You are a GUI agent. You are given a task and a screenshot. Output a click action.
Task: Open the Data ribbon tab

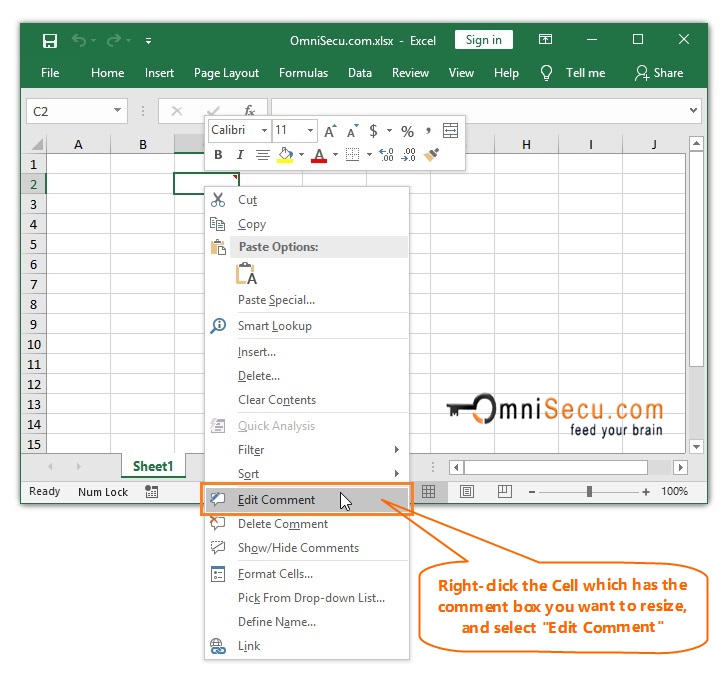360,73
